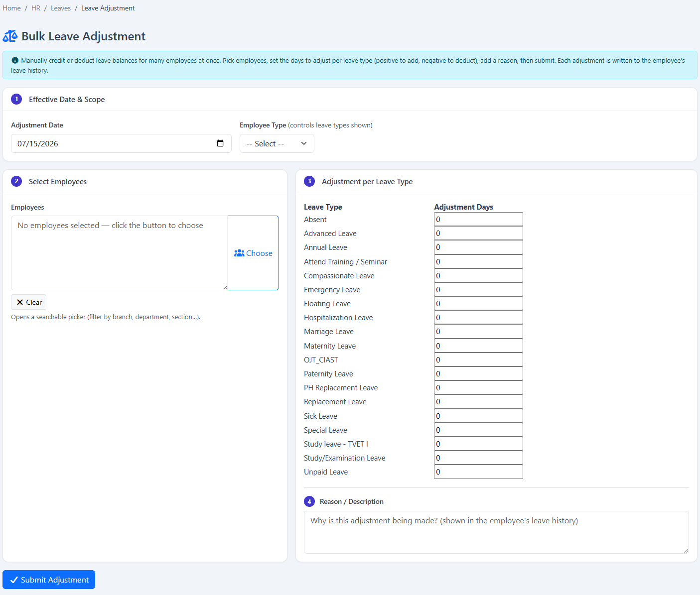Navigate to Leaves breadcrumb
This screenshot has height=595, width=700.
[61, 8]
